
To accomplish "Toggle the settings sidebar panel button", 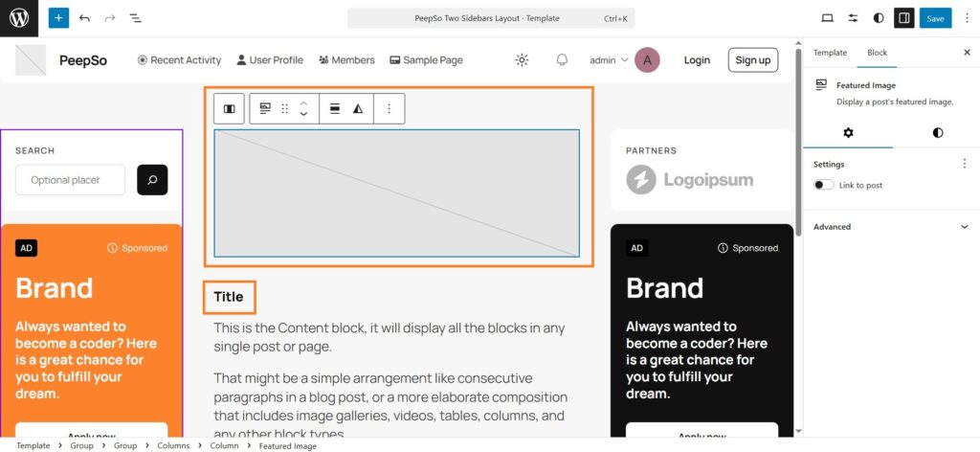I will pyautogui.click(x=903, y=18).
